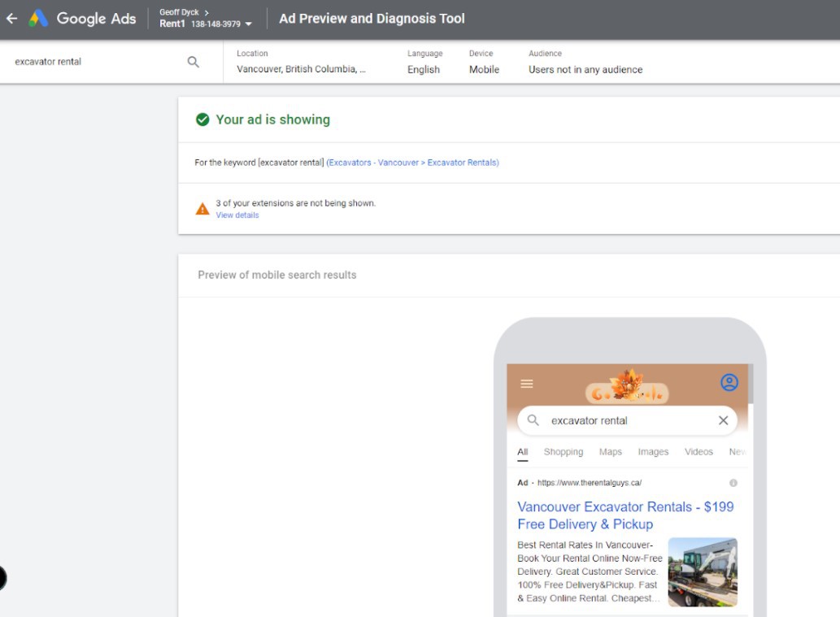Click the mobile preview scrollbar
840x617 pixels.
click(x=751, y=384)
